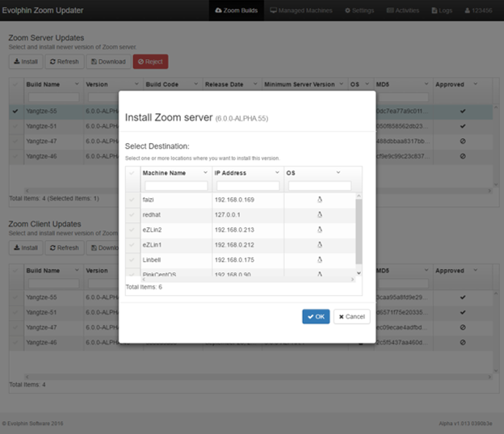Click Linux penguin icon in eZLin2 row
This screenshot has width=504, height=434.
pyautogui.click(x=320, y=230)
